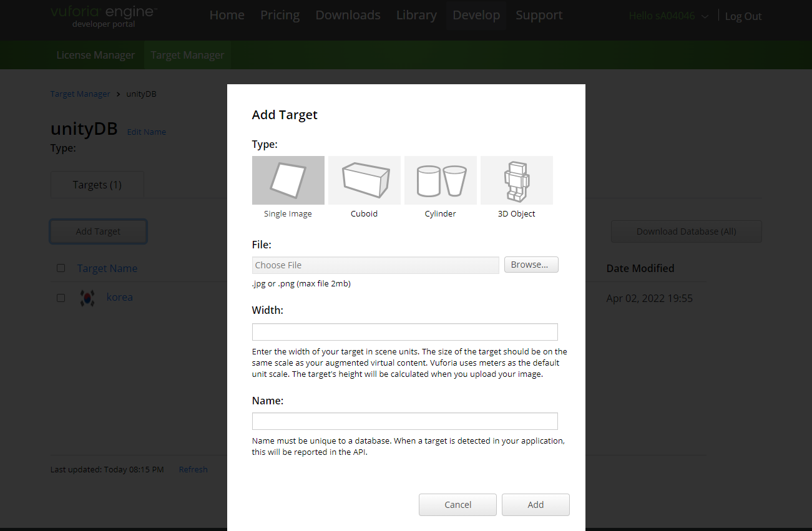Screen dimensions: 812x531
Task: Click the Date Modified column header
Action: pos(640,268)
